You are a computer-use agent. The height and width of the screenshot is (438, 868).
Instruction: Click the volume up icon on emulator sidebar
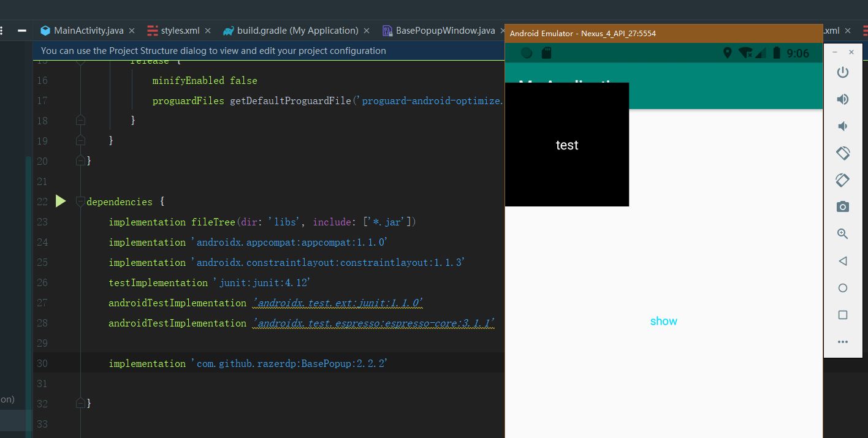842,99
